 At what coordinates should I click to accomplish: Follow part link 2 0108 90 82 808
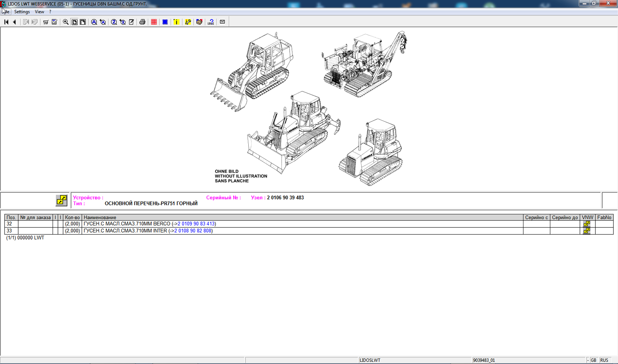193,231
